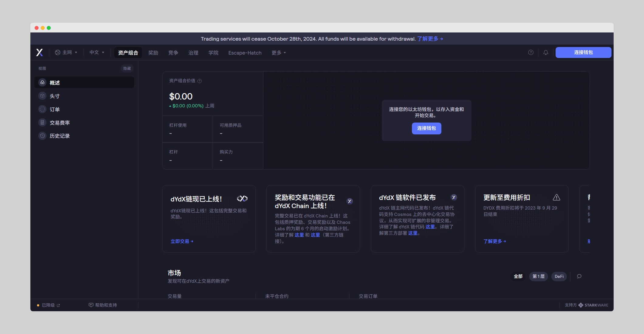Image resolution: width=644 pixels, height=334 pixels.
Task: Select 头寸 in the sidebar
Action: click(84, 96)
